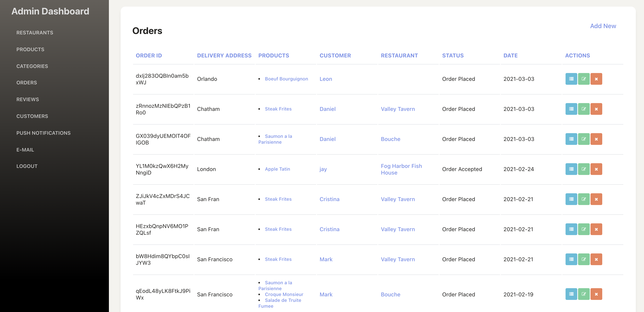
Task: Click the Croque Monsieur product link
Action: 284,294
